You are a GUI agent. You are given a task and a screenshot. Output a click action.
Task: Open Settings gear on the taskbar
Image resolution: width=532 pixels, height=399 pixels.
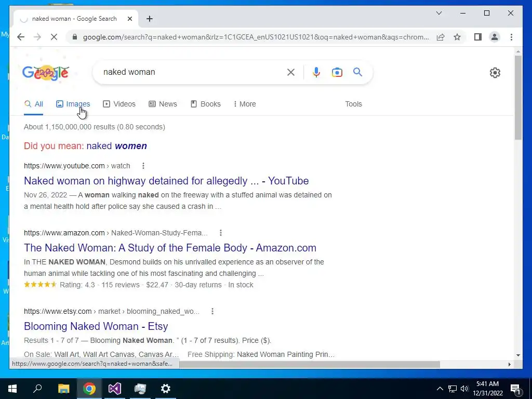coord(166,389)
